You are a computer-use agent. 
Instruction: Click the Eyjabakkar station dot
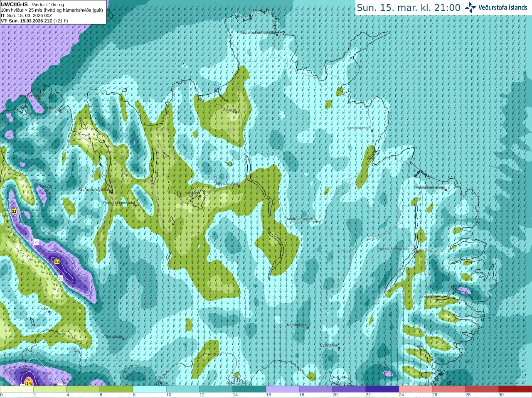pyautogui.click(x=339, y=348)
